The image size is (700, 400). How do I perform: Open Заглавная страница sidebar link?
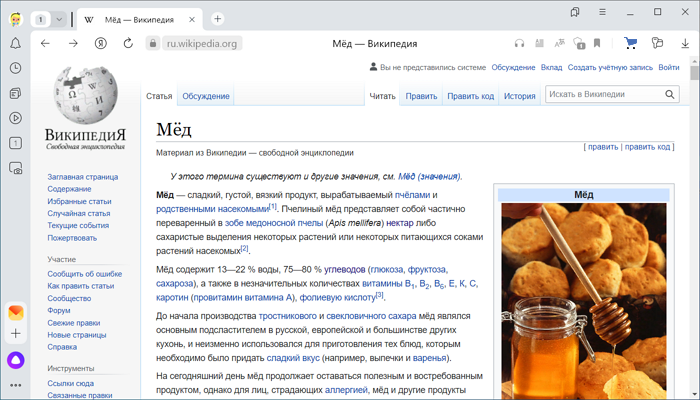pos(83,177)
